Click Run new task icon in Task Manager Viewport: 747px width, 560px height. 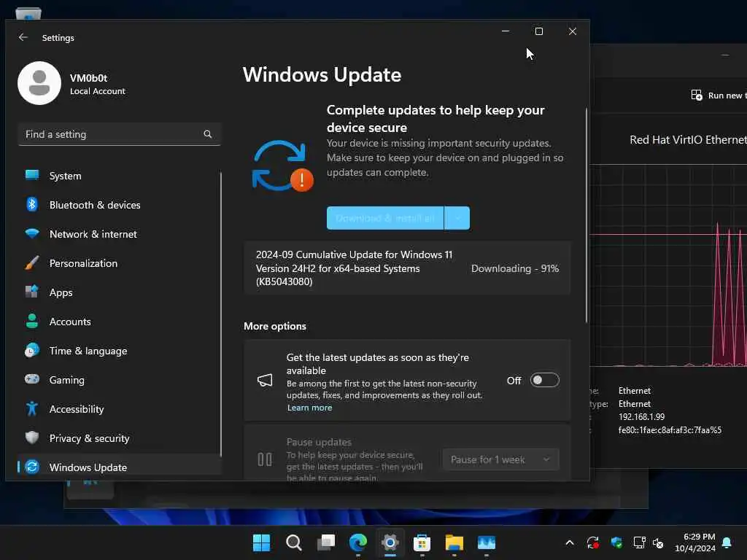(697, 96)
